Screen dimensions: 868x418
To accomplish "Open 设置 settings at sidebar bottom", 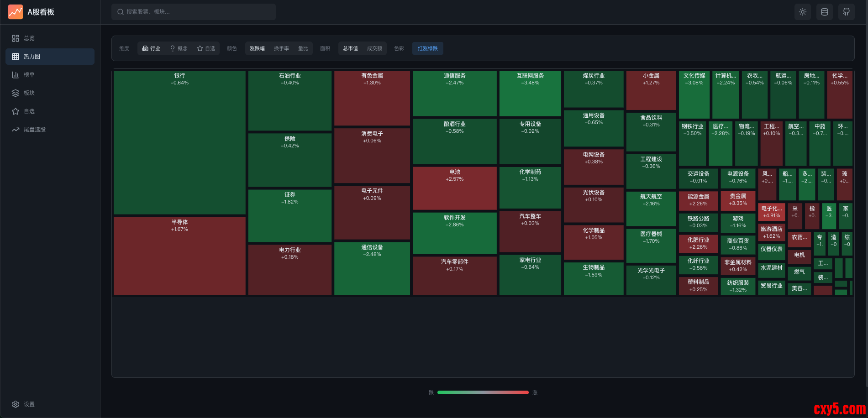I will tap(29, 404).
